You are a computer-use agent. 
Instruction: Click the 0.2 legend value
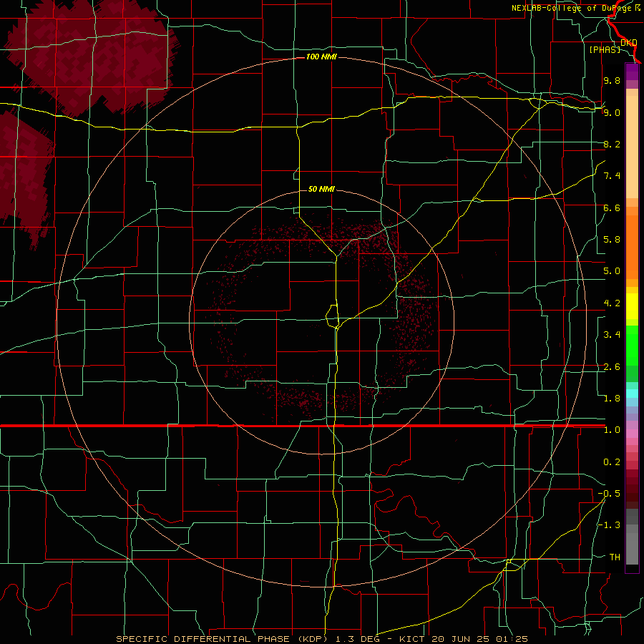(612, 462)
